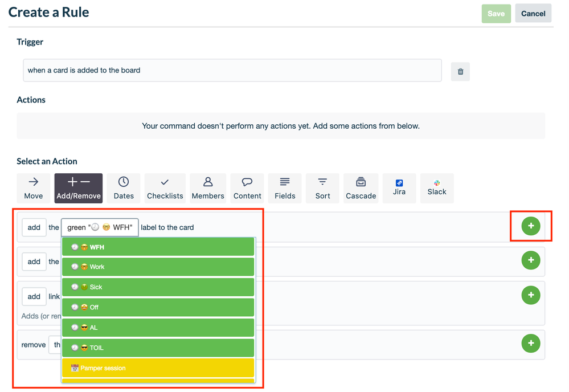
Task: Open the Sort action category
Action: coord(322,188)
